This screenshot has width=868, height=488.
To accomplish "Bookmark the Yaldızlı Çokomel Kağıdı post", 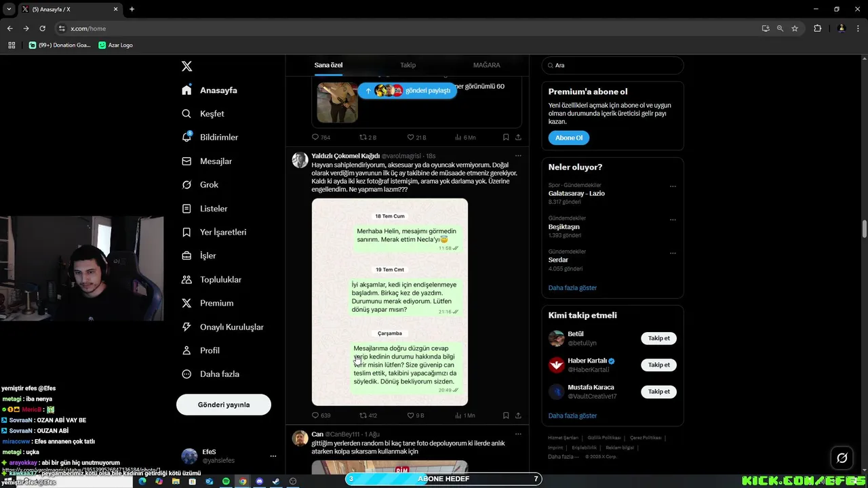I will [506, 415].
